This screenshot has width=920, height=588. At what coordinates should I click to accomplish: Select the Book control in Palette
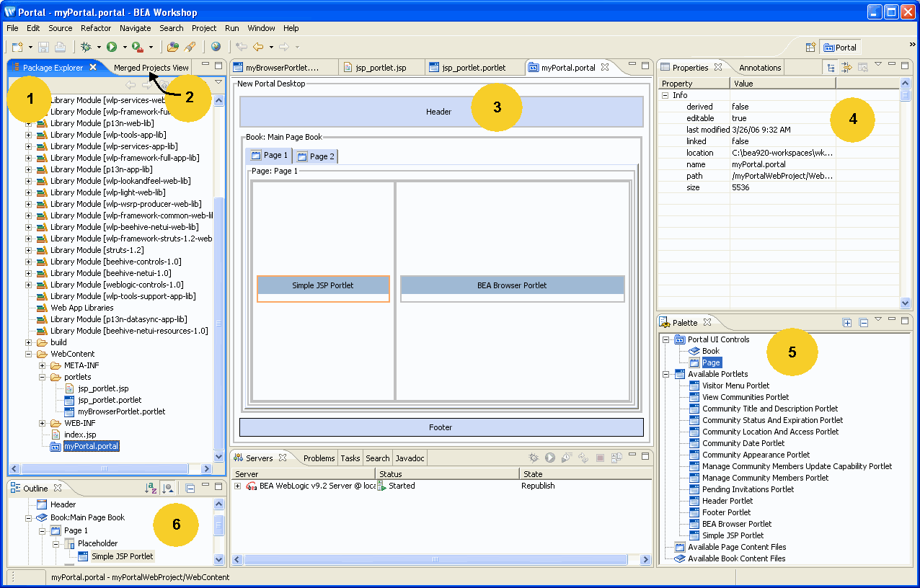click(704, 351)
